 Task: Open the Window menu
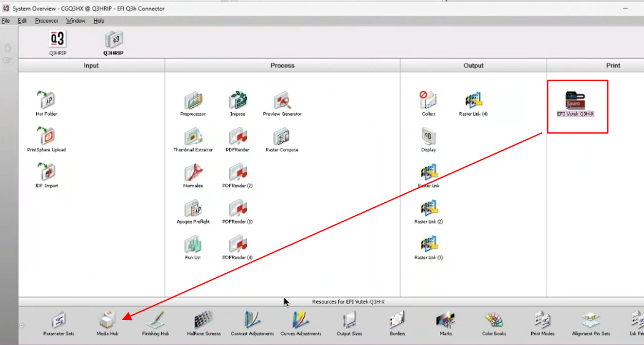click(75, 21)
